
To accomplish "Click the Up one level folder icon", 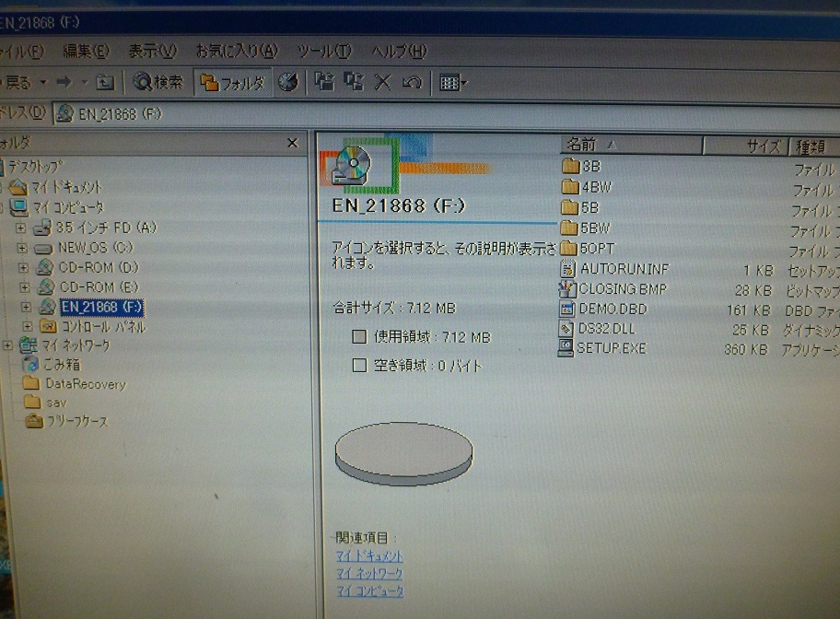I will click(x=106, y=82).
